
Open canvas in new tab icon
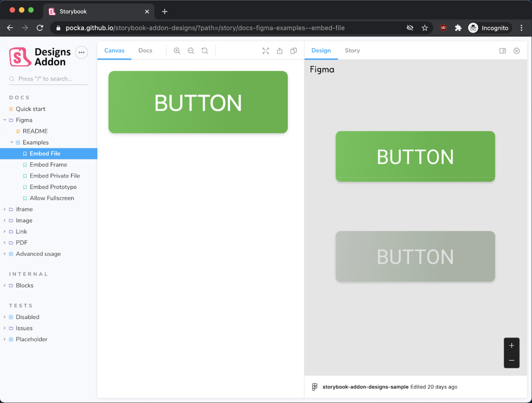tap(279, 51)
